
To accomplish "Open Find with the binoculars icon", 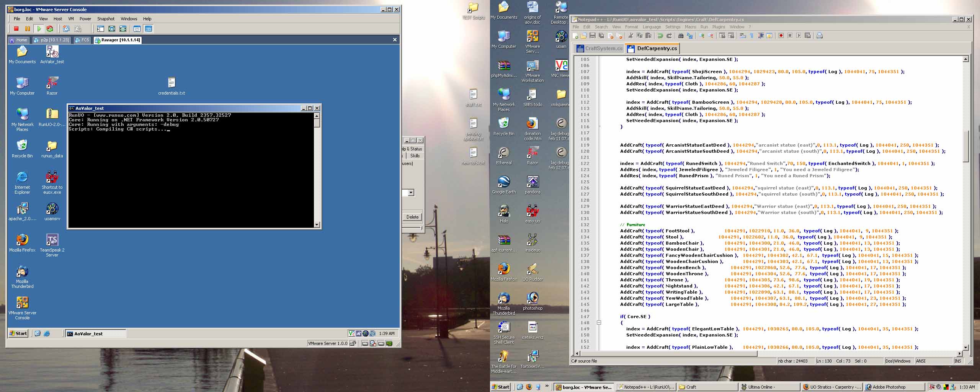I will (x=681, y=36).
